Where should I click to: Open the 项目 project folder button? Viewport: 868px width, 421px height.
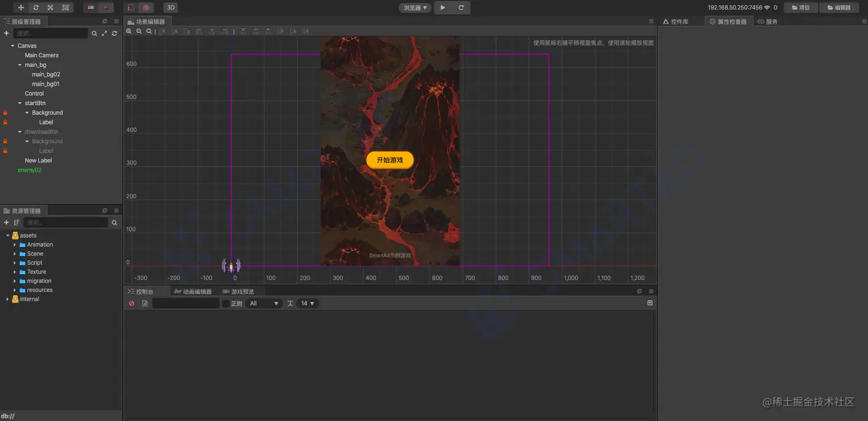pos(801,7)
